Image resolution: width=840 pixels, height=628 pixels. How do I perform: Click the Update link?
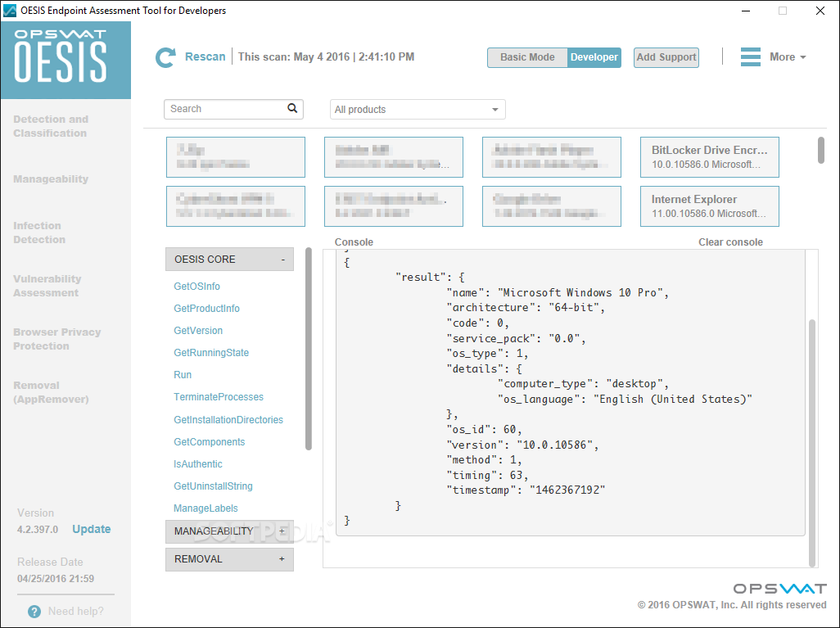tap(92, 529)
